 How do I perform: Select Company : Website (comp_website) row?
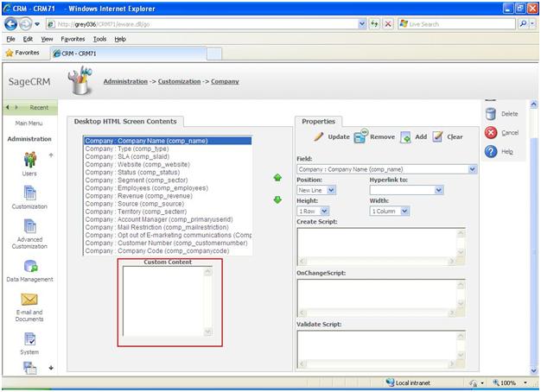point(168,164)
